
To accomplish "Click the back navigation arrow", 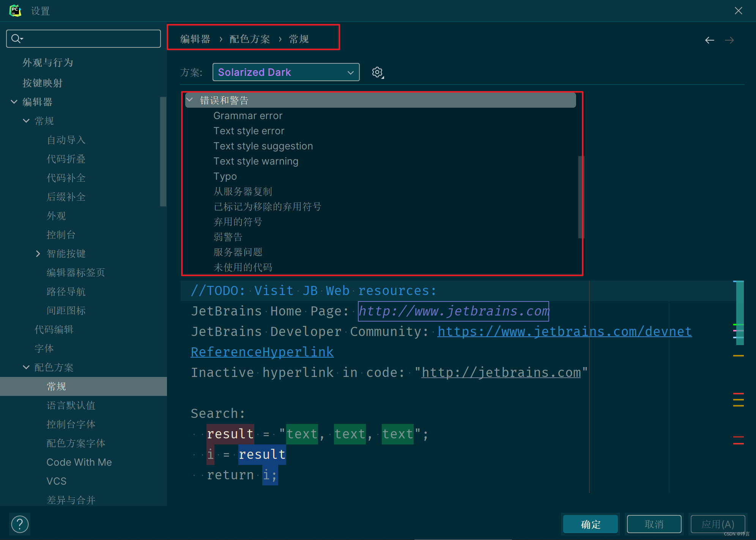I will (x=709, y=40).
